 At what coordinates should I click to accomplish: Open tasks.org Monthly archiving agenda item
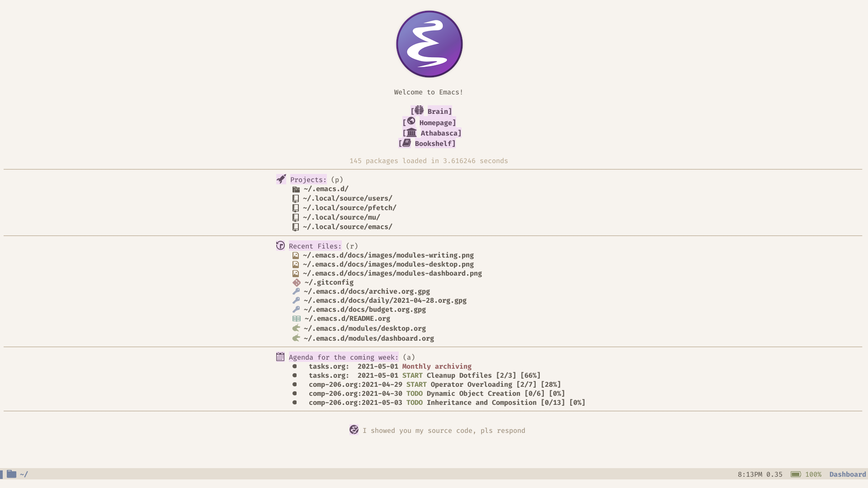[x=437, y=366]
